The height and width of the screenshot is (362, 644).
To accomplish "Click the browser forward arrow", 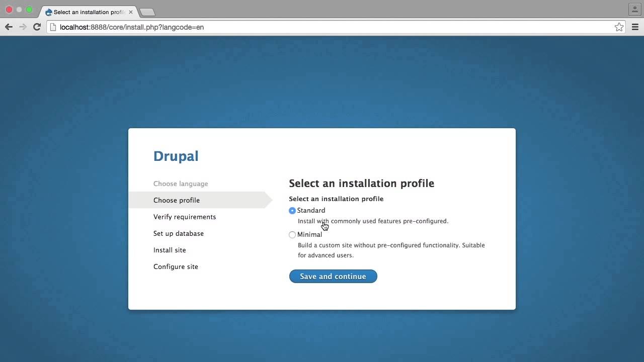I will (23, 27).
